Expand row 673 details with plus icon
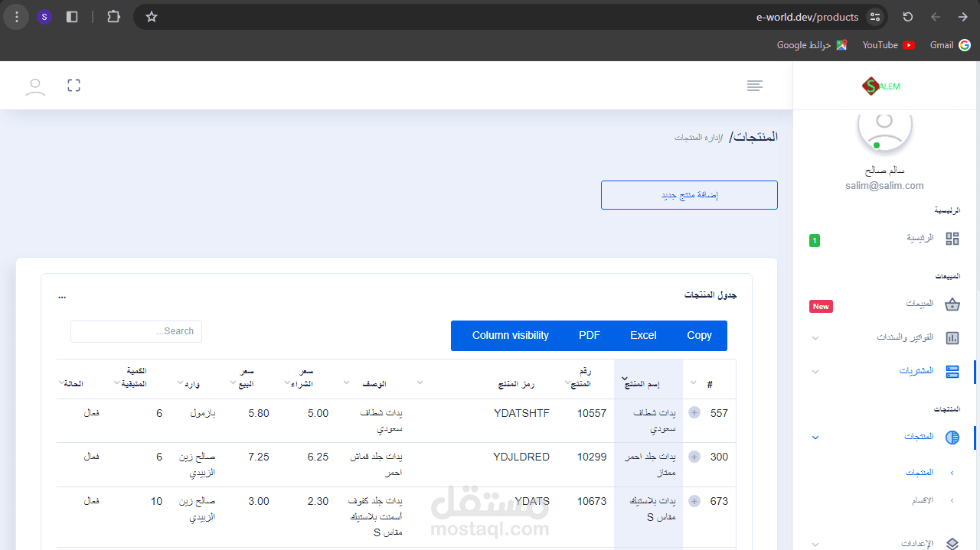The width and height of the screenshot is (980, 550). click(694, 501)
